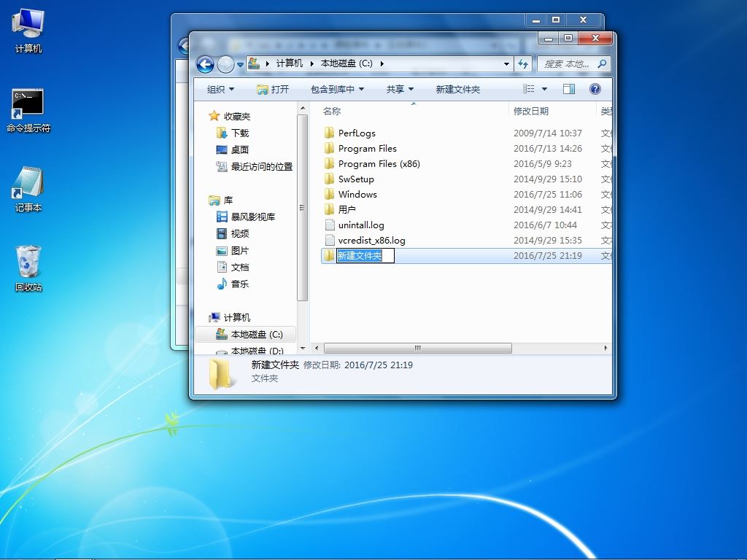Go back with the Explorer back arrow
The width and height of the screenshot is (747, 560).
click(x=205, y=64)
